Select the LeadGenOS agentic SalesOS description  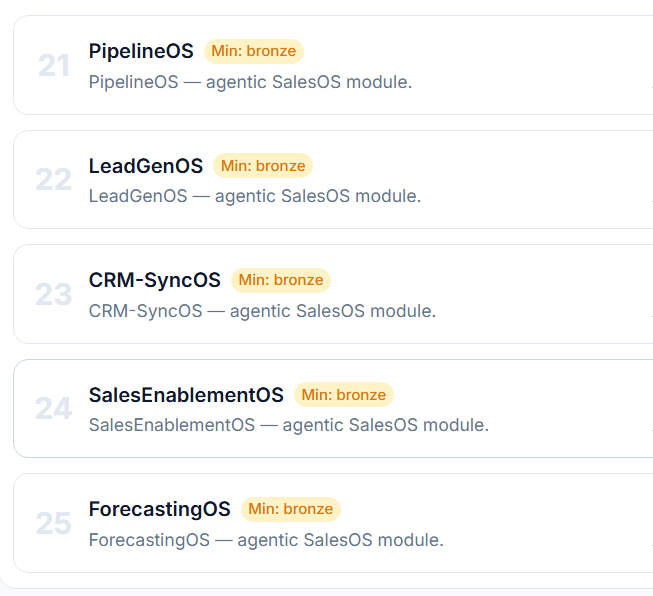255,196
